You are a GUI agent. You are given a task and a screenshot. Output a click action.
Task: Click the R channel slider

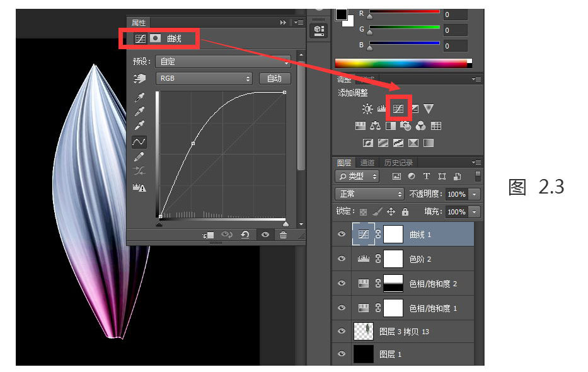[x=404, y=11]
